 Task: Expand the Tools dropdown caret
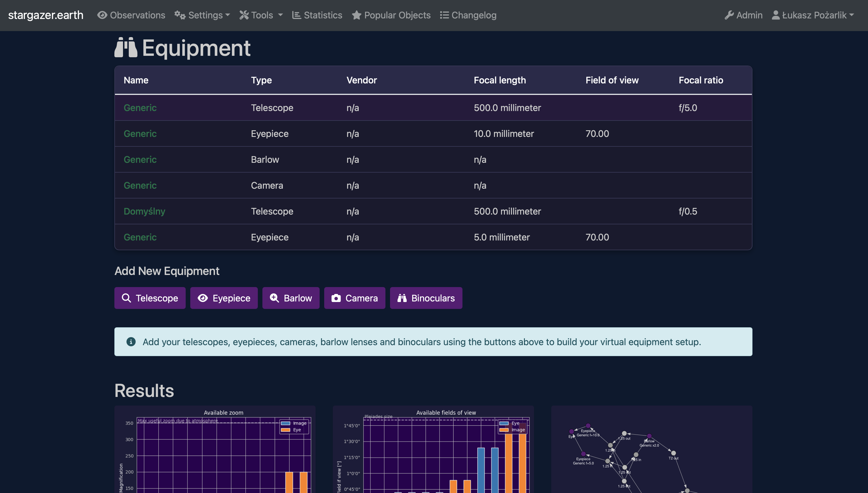tap(281, 15)
